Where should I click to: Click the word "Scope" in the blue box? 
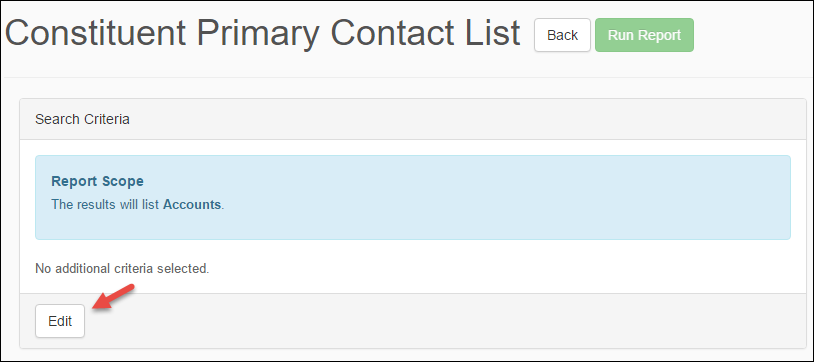125,181
